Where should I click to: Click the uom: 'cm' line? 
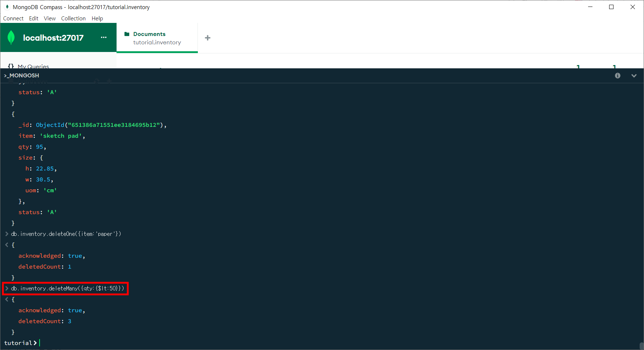pyautogui.click(x=41, y=190)
